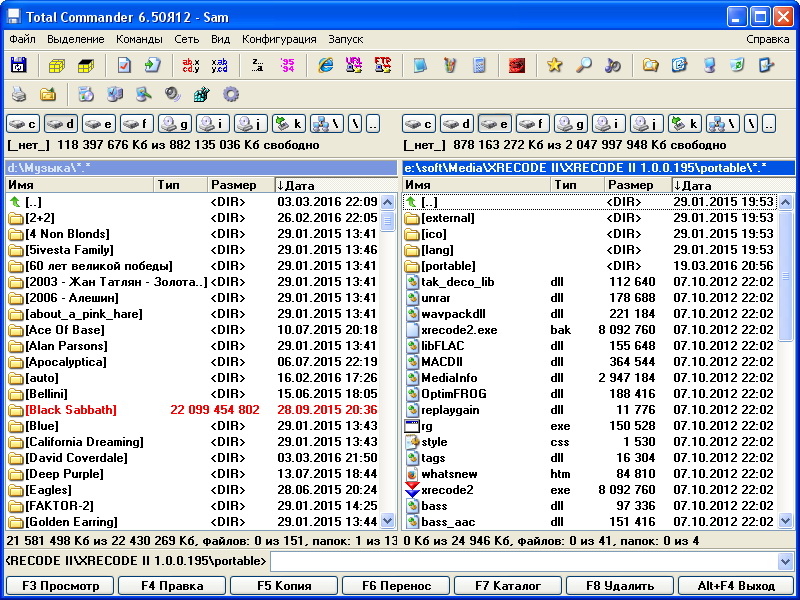Sort right panel by the Размер column header

[636, 185]
